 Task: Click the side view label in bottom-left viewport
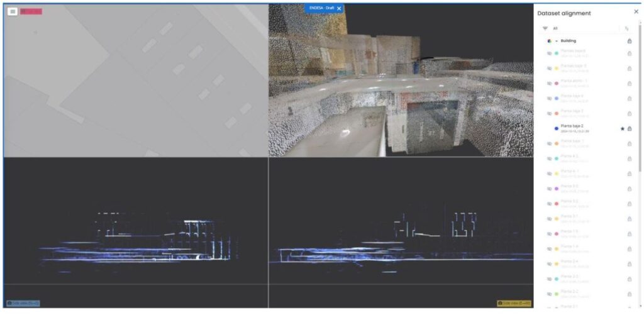23,304
